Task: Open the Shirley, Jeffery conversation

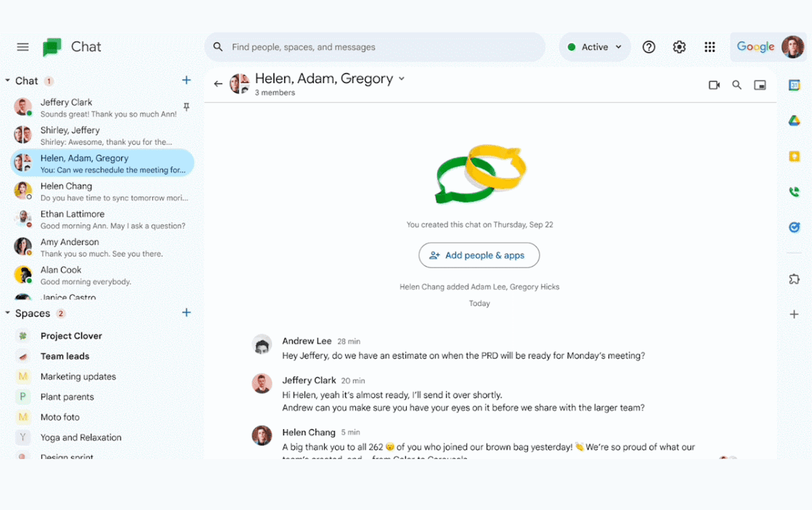Action: 102,135
